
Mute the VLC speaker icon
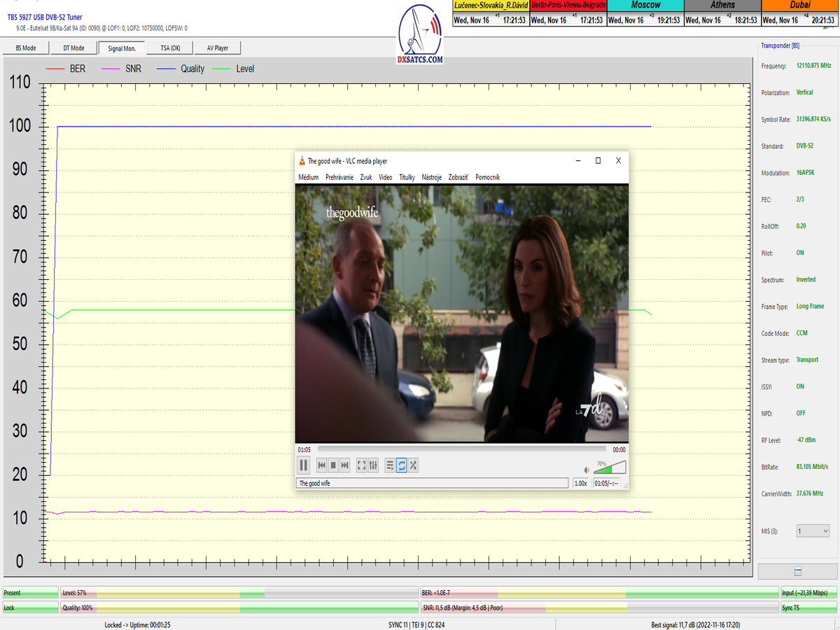pos(587,470)
